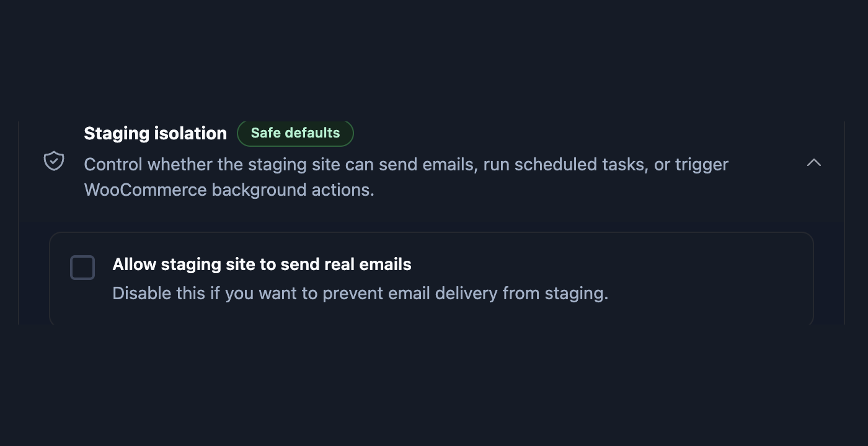This screenshot has height=446, width=868.
Task: Click the green Safe defaults pill
Action: (x=295, y=133)
